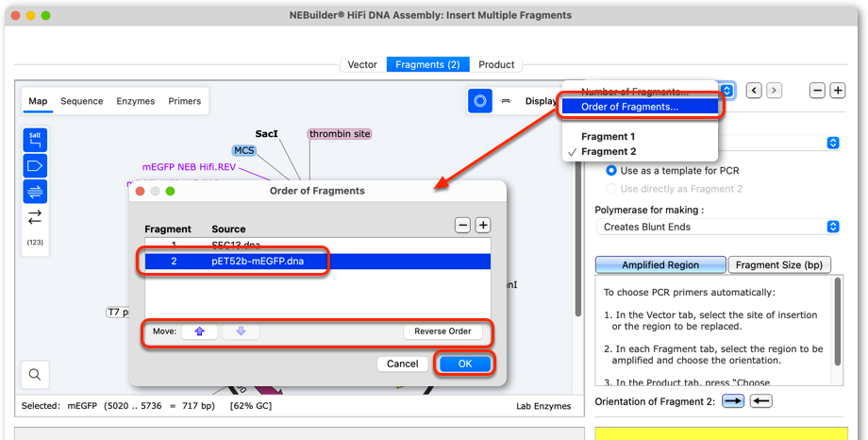Toggle show primers double-arrow icon

(x=35, y=192)
